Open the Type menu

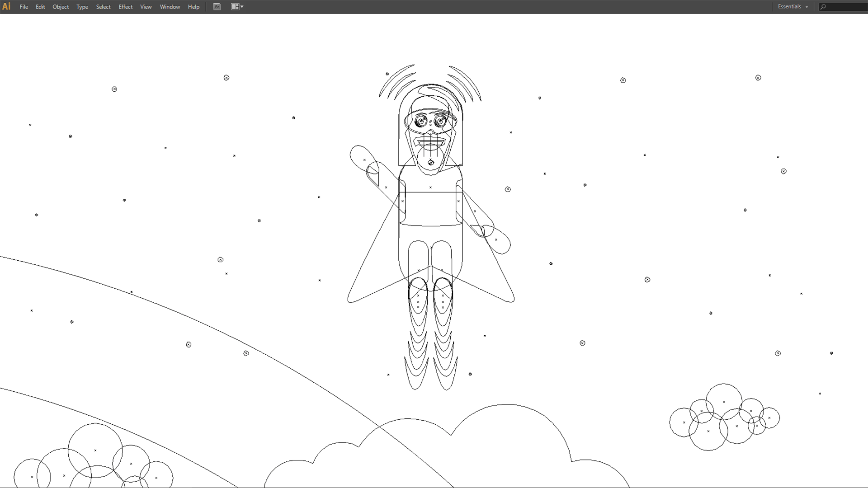coord(82,7)
